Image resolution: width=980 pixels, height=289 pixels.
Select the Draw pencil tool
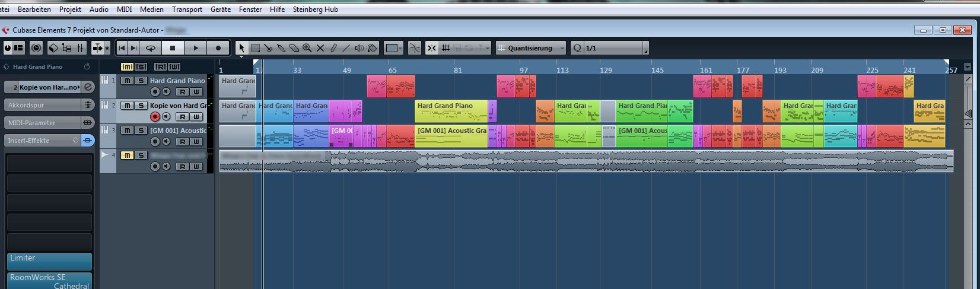tap(333, 48)
